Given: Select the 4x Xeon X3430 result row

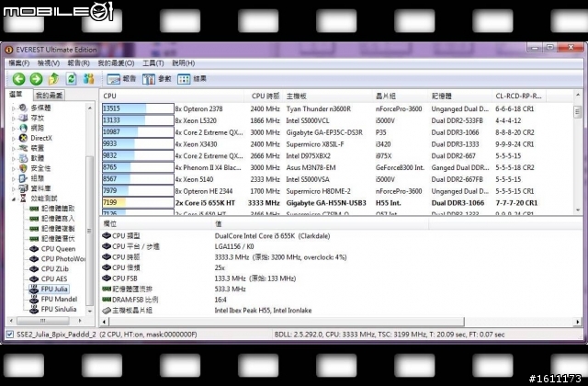Looking at the screenshot, I should (x=336, y=144).
